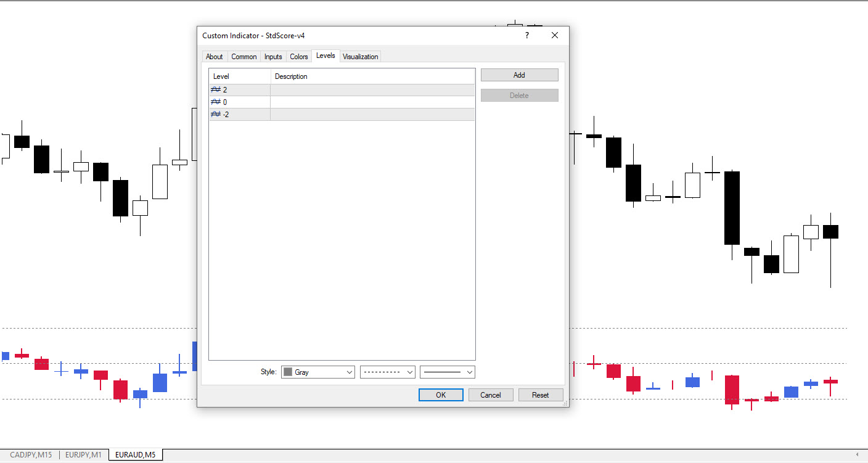
Task: Click the Description cell for level 0
Action: click(373, 102)
